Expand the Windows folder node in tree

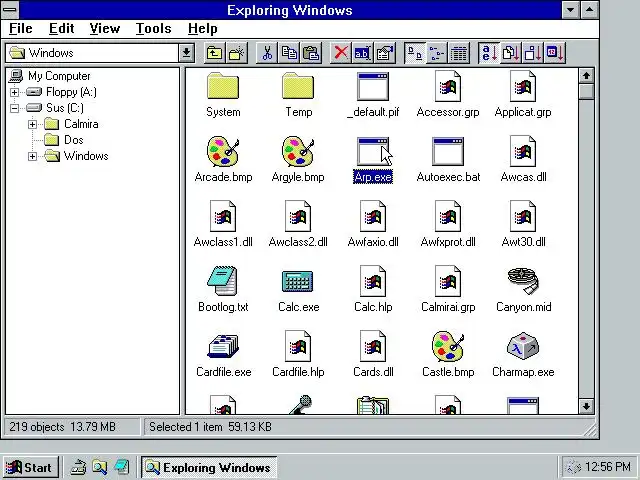pos(32,156)
